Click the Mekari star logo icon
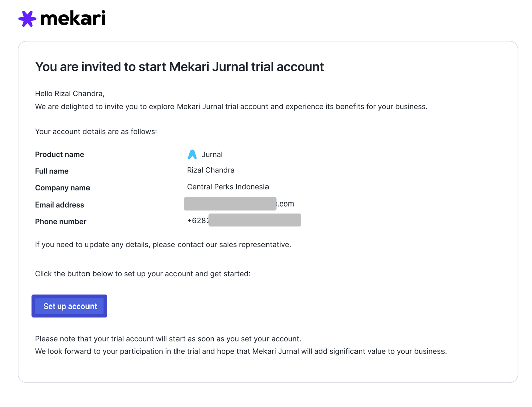The image size is (532, 407). pos(27,19)
